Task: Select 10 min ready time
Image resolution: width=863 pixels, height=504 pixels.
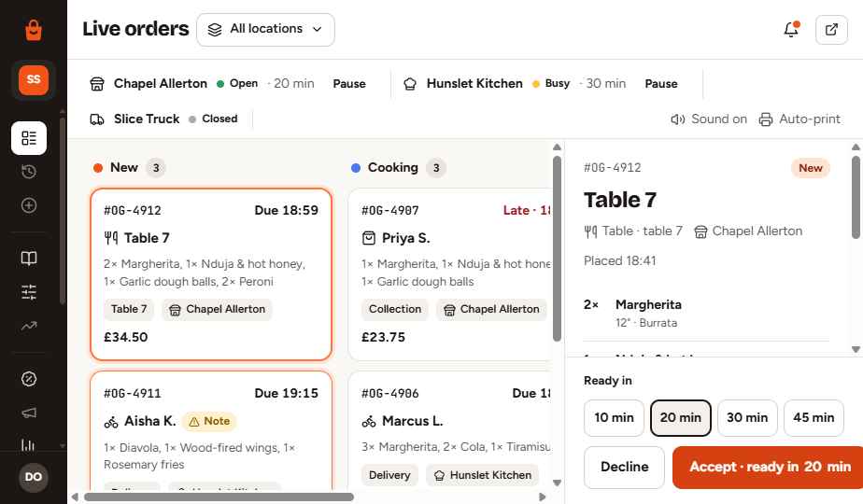Action: [614, 417]
